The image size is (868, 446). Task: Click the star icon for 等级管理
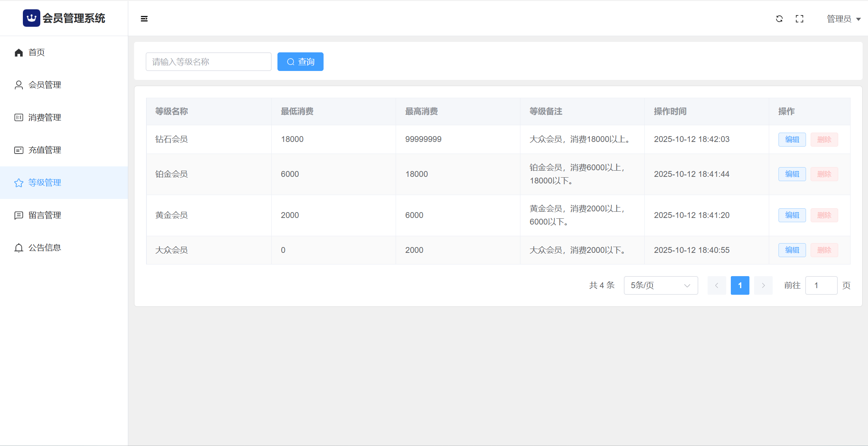[19, 183]
